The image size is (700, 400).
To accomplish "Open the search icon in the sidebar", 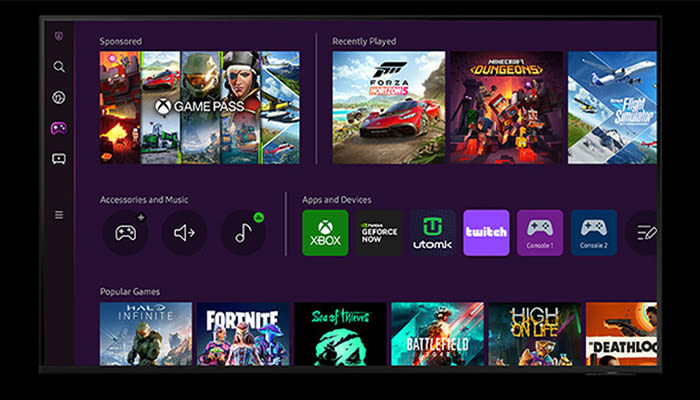I will click(59, 67).
